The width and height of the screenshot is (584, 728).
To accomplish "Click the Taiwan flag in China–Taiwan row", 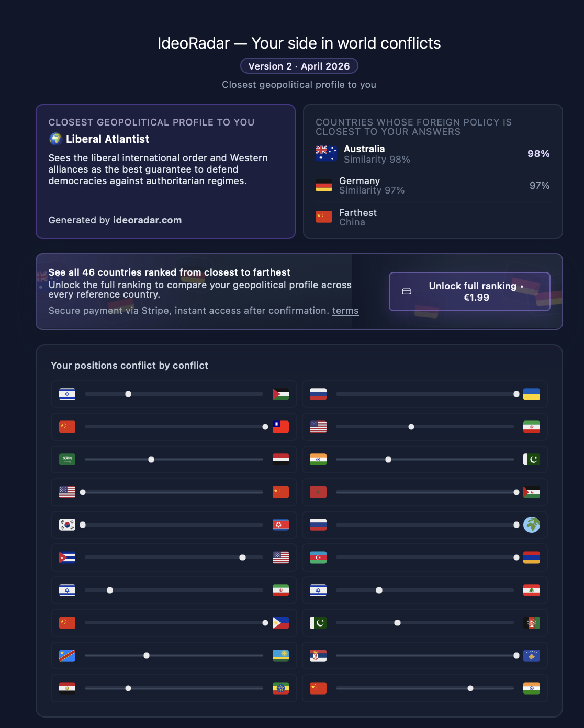I will (x=280, y=427).
